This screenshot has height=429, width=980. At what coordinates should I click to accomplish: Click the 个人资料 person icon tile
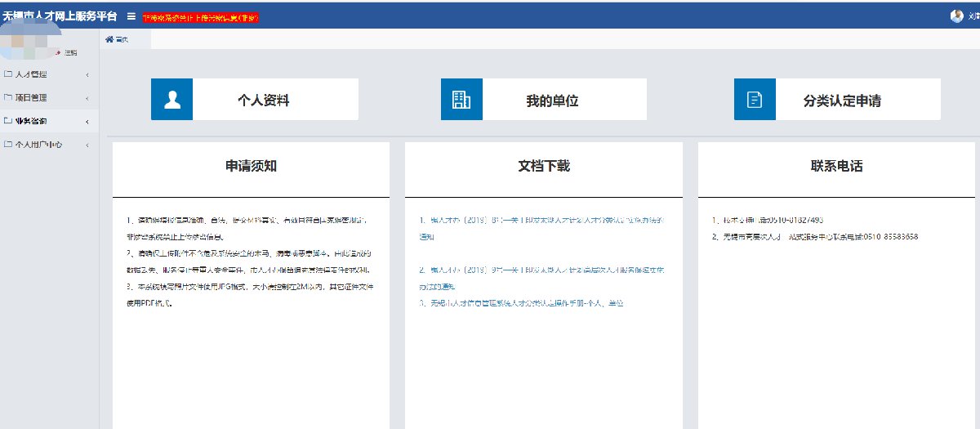[171, 100]
